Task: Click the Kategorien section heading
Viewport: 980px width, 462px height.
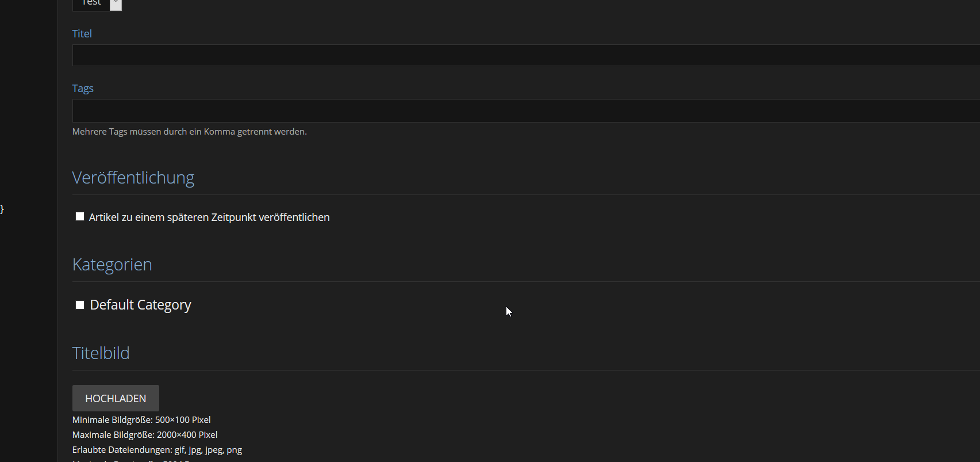Action: pos(112,265)
